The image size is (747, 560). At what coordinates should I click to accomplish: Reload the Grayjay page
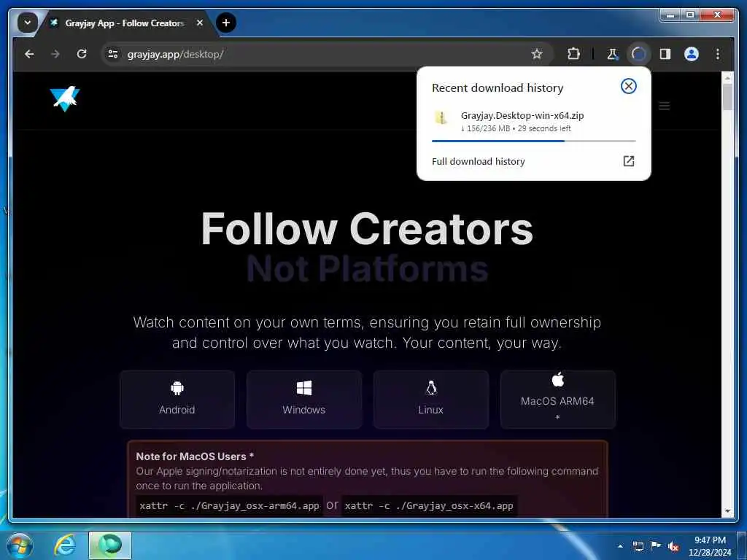tap(82, 54)
